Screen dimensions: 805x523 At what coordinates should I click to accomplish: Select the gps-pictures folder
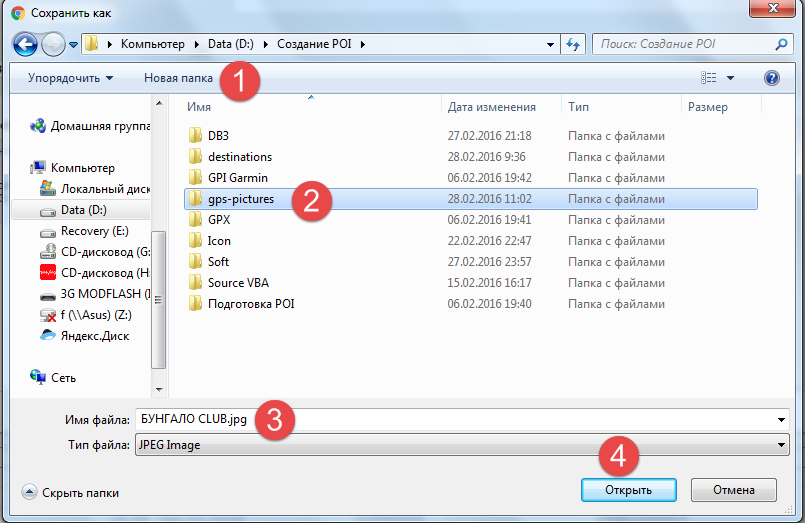240,199
